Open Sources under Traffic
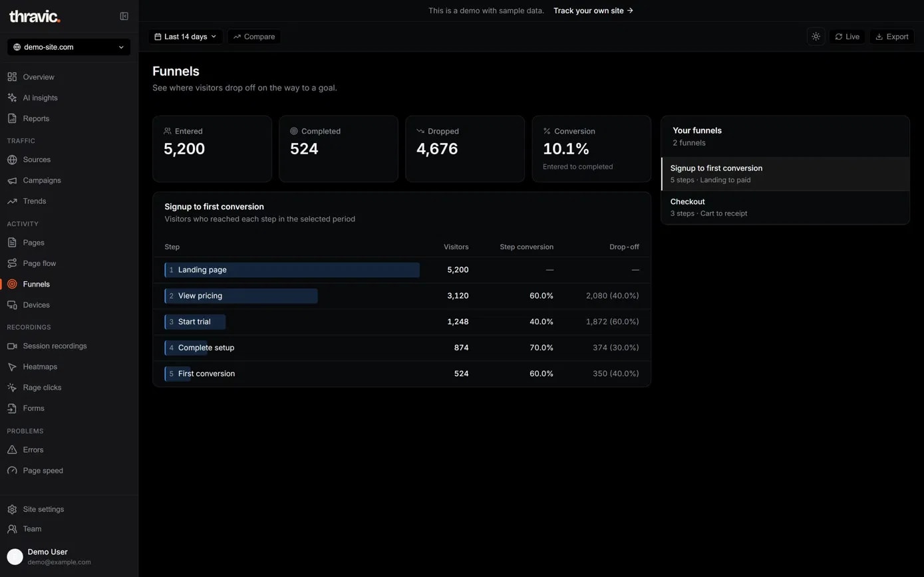The width and height of the screenshot is (924, 577). [x=69, y=160]
